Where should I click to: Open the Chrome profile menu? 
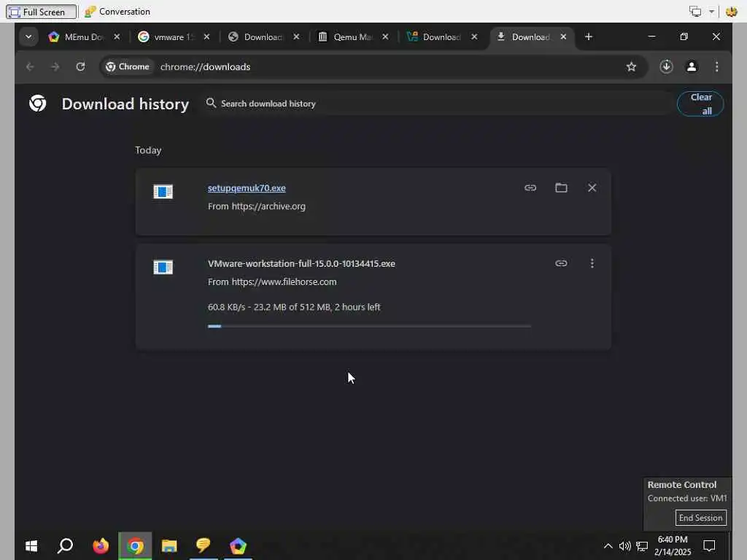[692, 66]
